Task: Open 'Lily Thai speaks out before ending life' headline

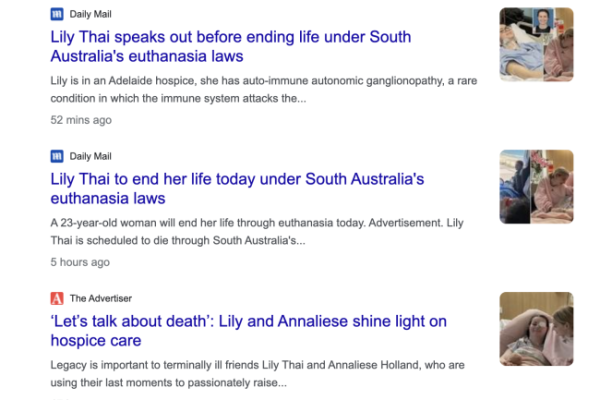Action: 231,46
